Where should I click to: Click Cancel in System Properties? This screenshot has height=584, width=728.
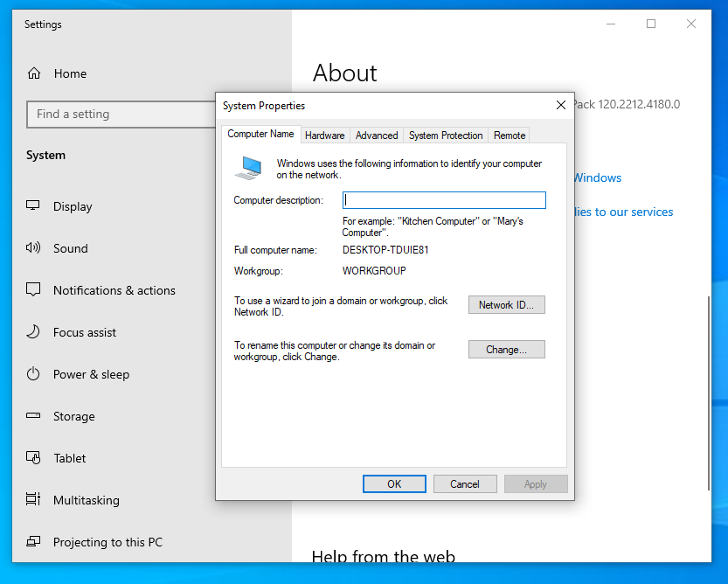[x=464, y=484]
